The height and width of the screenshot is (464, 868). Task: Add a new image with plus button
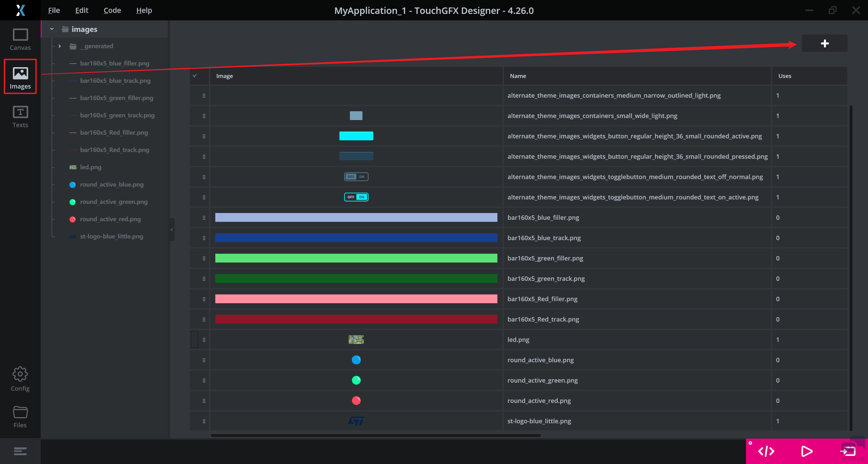tap(825, 43)
